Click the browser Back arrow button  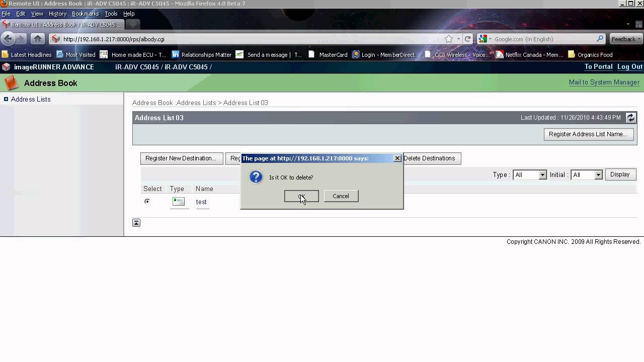[8, 39]
